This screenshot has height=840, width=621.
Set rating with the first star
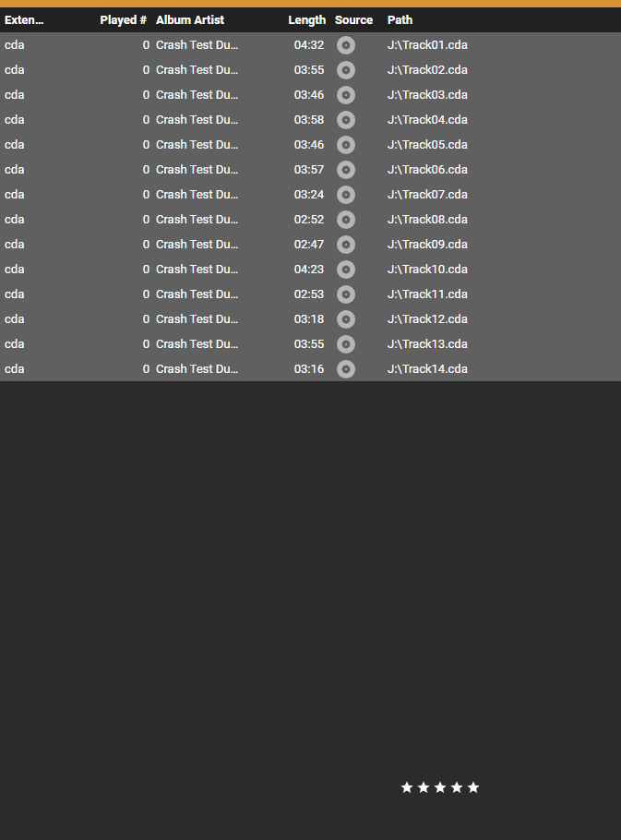tap(407, 787)
